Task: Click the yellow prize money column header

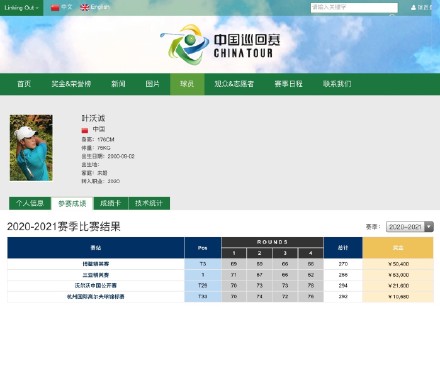Action: point(398,248)
